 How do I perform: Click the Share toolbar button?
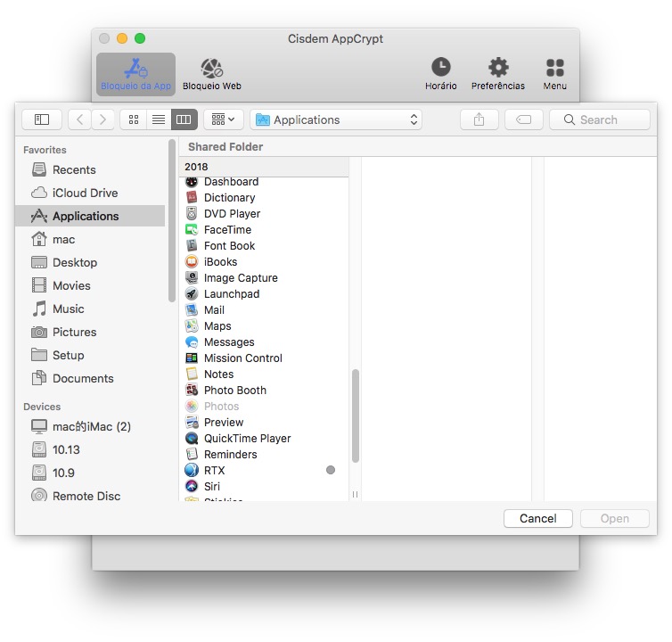coord(479,119)
